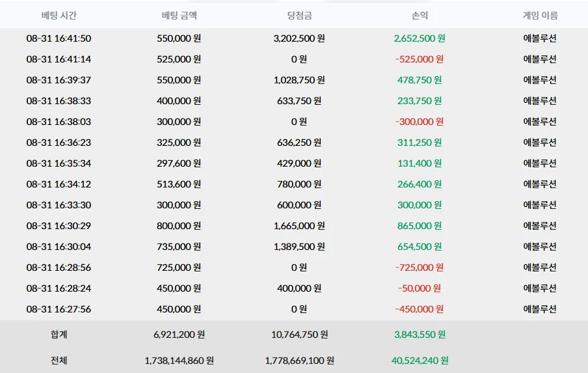This screenshot has height=373, width=588.
Task: Click the 전체 total label
Action: click(x=59, y=361)
